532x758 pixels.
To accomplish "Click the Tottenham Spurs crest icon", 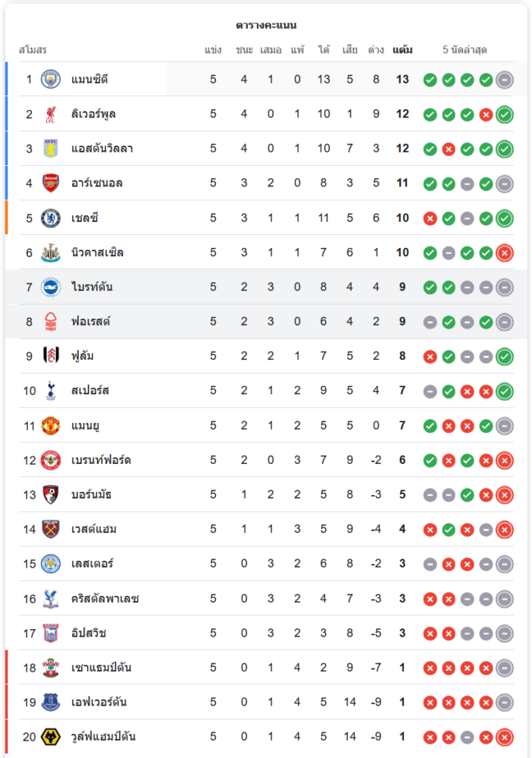I will 51,391.
